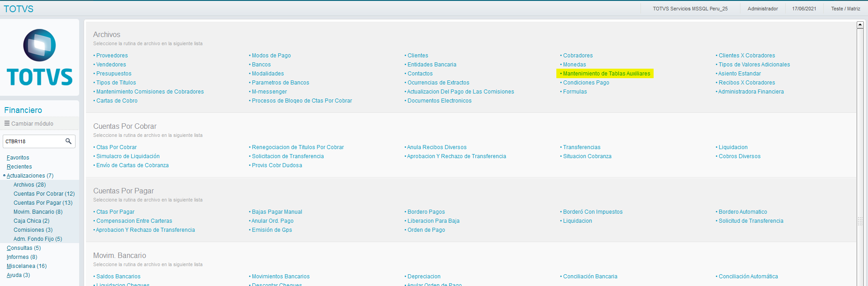Open the Cobradores routine
This screenshot has height=286, width=868.
578,56
